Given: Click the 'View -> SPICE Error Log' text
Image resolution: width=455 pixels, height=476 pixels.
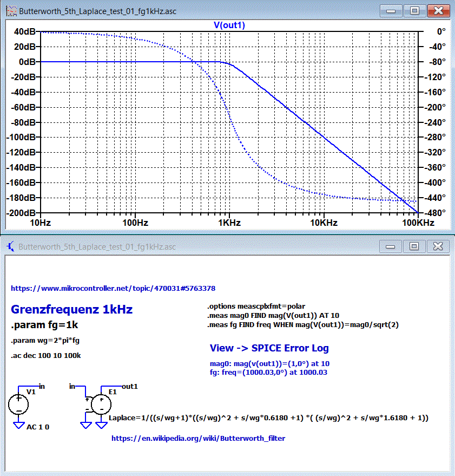Looking at the screenshot, I should click(x=269, y=348).
